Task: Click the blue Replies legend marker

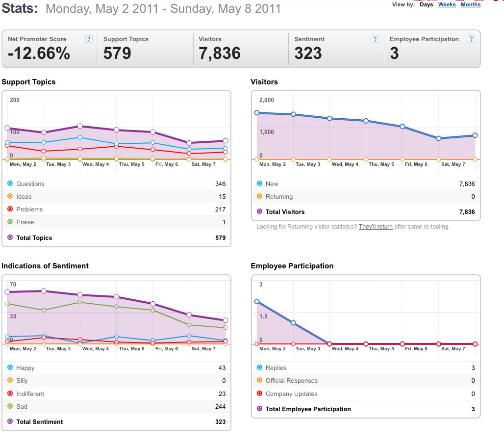Action: 259,367
